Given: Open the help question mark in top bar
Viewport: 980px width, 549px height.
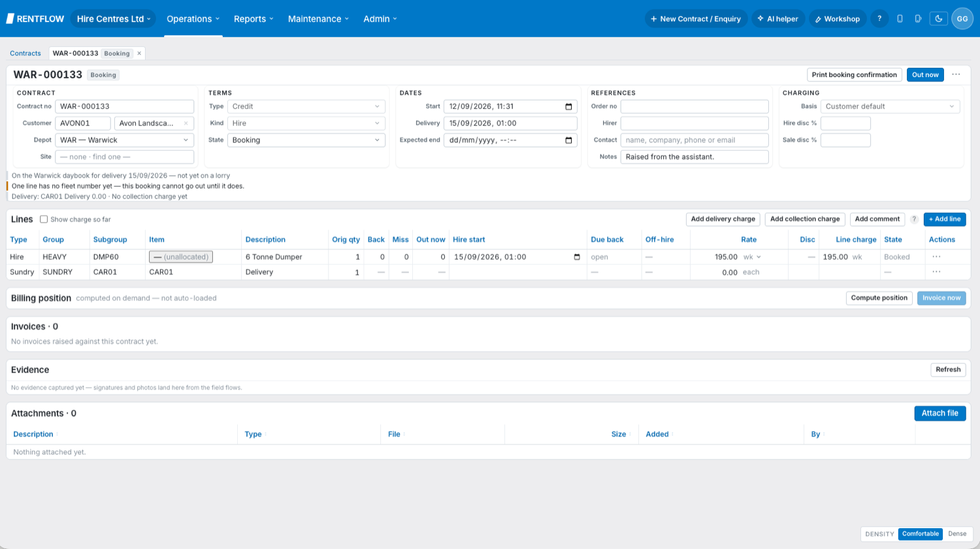Looking at the screenshot, I should pyautogui.click(x=879, y=19).
